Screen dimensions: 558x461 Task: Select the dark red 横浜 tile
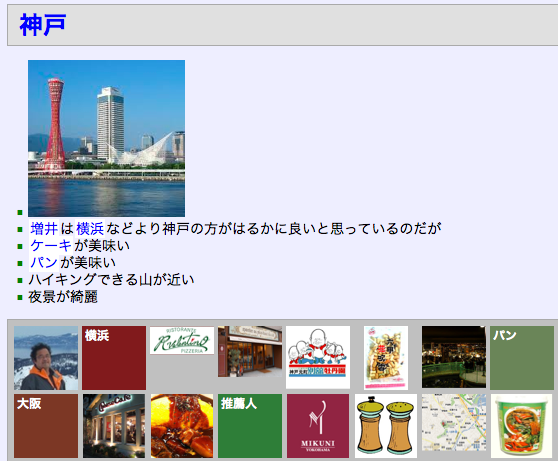(114, 358)
